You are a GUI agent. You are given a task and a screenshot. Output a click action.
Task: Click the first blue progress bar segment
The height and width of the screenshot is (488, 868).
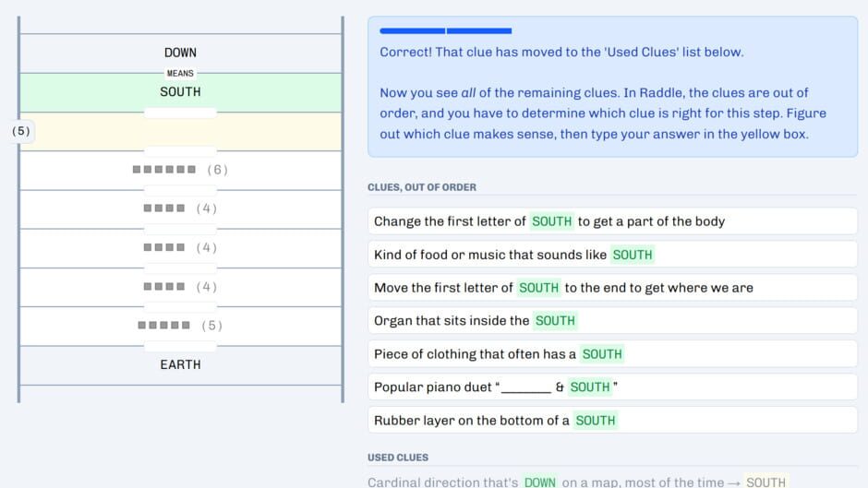pos(412,31)
